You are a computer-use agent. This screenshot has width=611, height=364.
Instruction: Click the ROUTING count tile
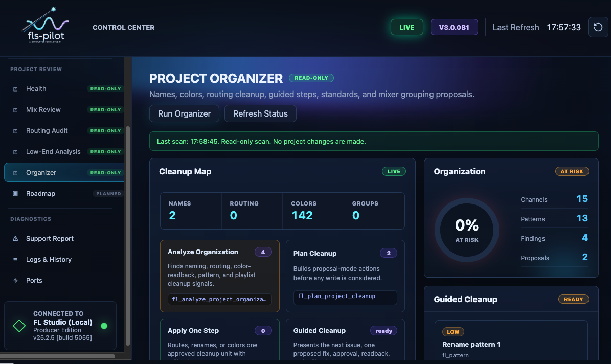[252, 211]
